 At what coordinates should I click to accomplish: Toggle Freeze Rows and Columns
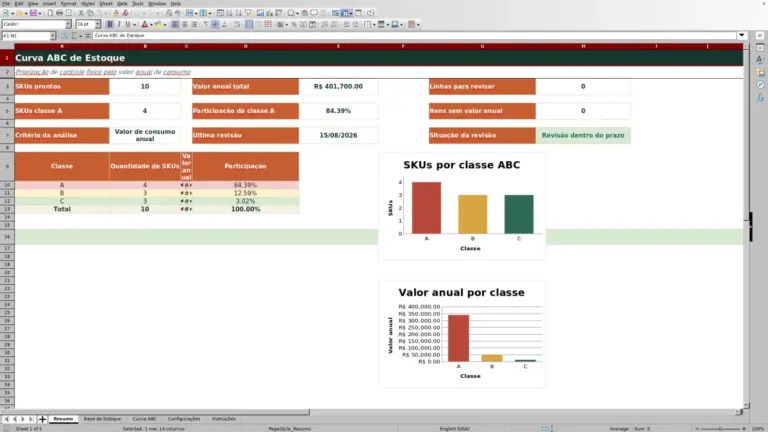[345, 13]
